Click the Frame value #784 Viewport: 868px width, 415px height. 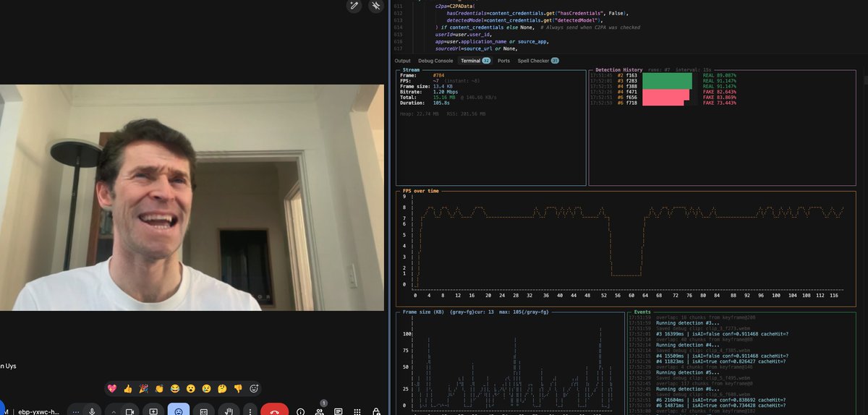(438, 75)
